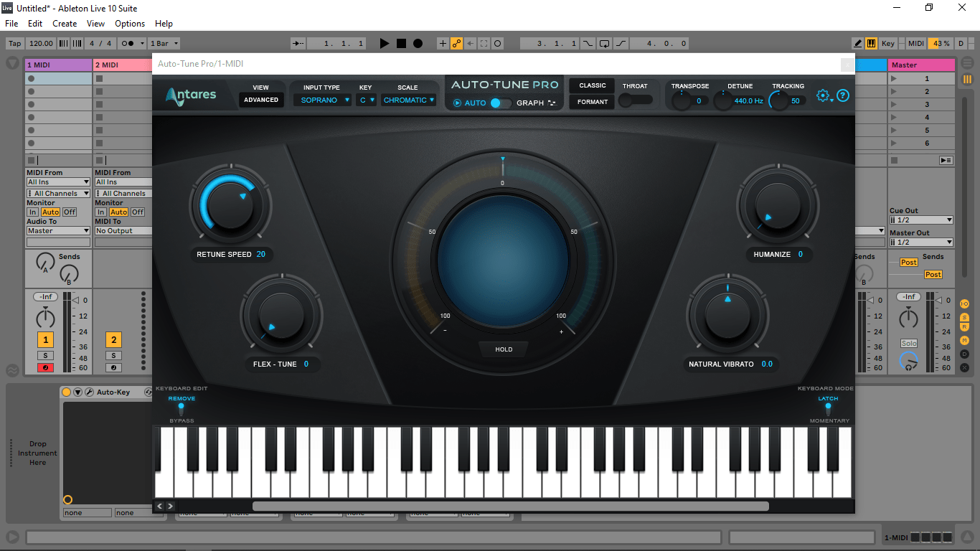The image size is (980, 551).
Task: Toggle Automation Arm in the control bar
Action: coord(456,44)
